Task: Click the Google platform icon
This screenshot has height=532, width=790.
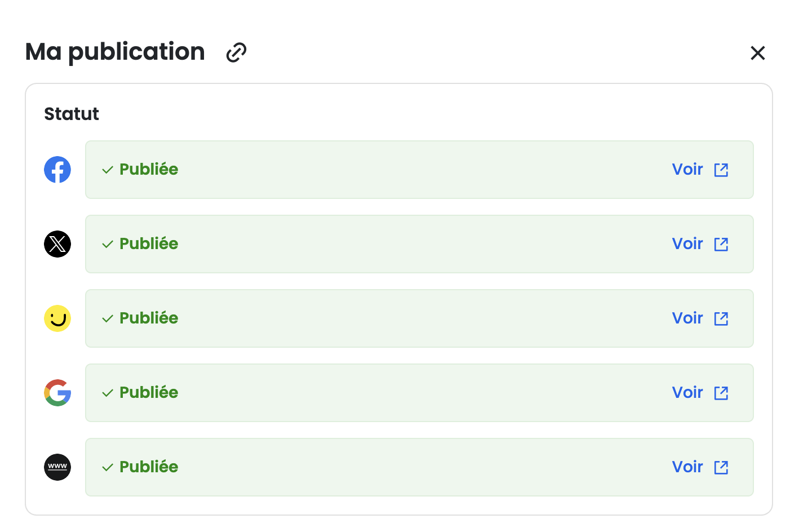Action: (57, 393)
